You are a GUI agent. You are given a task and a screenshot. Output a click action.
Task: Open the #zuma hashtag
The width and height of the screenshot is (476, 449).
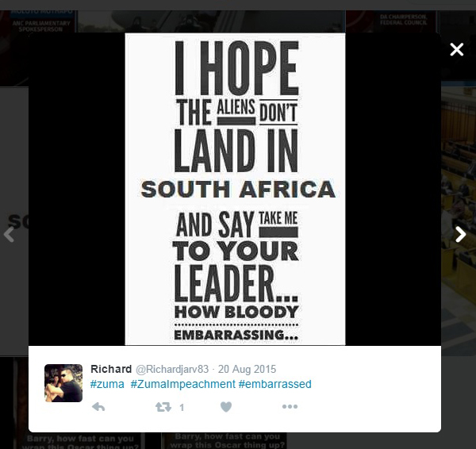107,384
